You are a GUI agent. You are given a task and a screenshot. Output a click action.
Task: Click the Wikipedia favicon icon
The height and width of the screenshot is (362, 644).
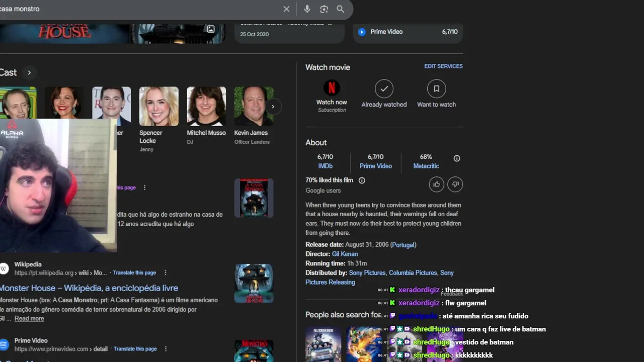point(4,268)
